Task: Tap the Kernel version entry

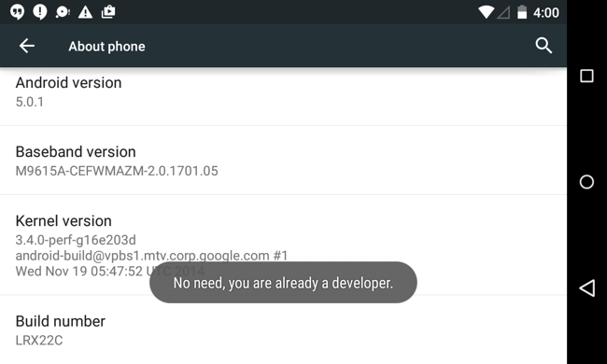Action: click(x=283, y=245)
